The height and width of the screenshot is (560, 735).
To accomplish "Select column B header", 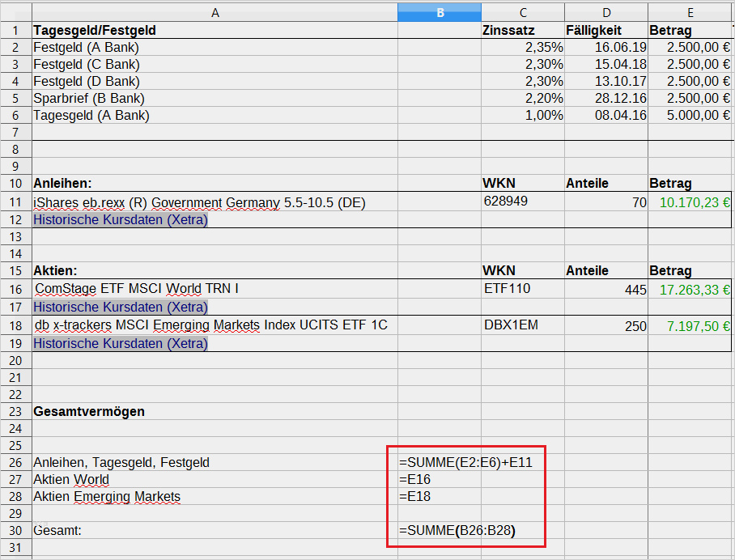I will pyautogui.click(x=440, y=12).
